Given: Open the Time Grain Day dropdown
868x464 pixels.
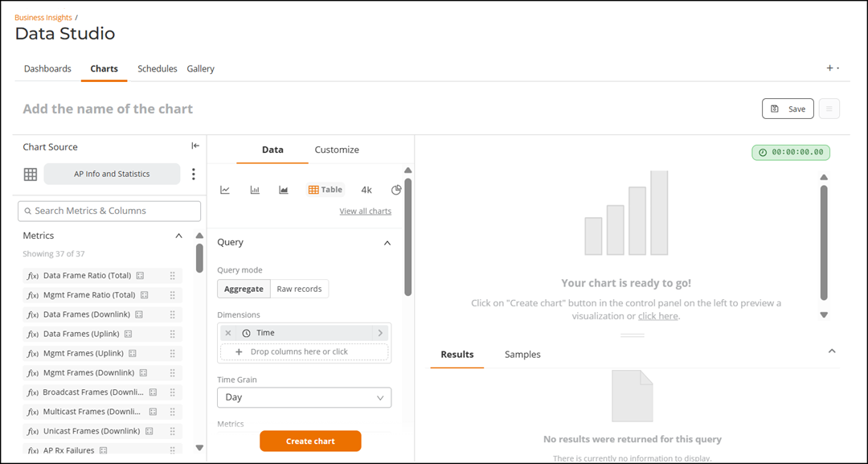Looking at the screenshot, I should coord(305,397).
